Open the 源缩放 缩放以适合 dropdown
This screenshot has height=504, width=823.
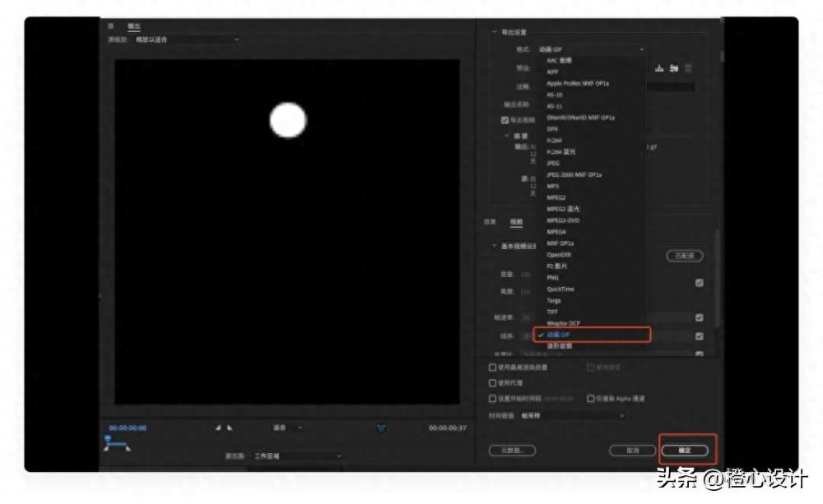(x=187, y=39)
